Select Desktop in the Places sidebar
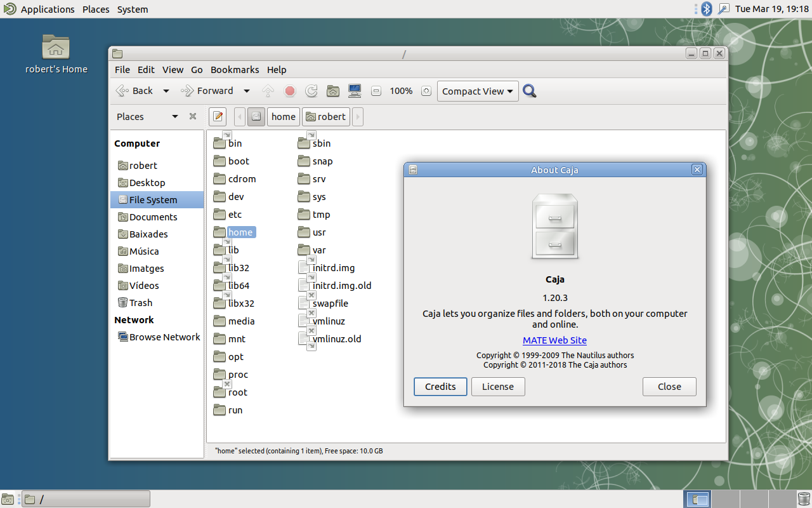812x508 pixels. click(157, 183)
